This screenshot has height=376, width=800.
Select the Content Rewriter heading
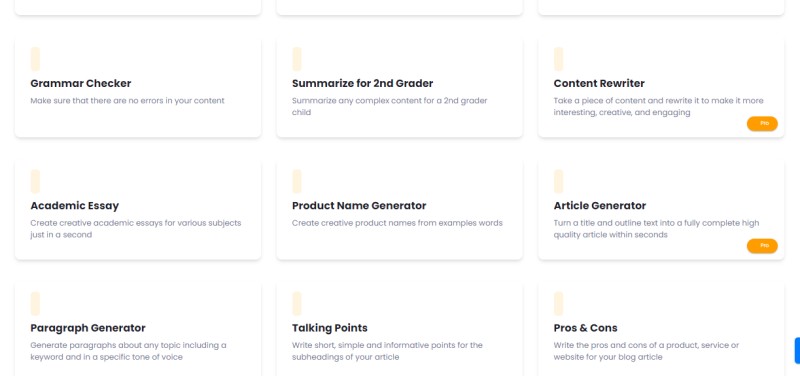599,83
